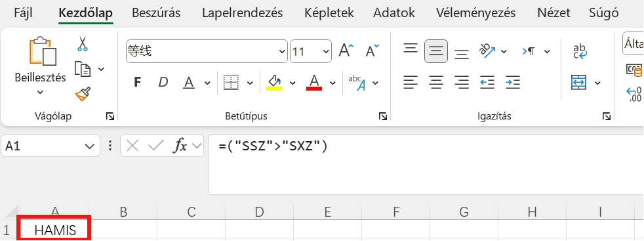Apply underline A formatting
644x241 pixels.
189,83
